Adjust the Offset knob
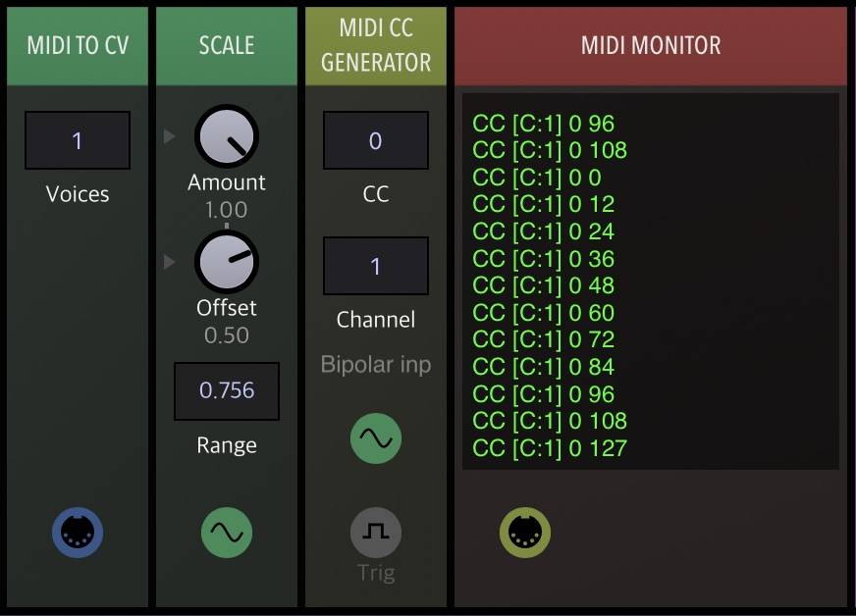Viewport: 856px width, 616px height. click(x=227, y=262)
